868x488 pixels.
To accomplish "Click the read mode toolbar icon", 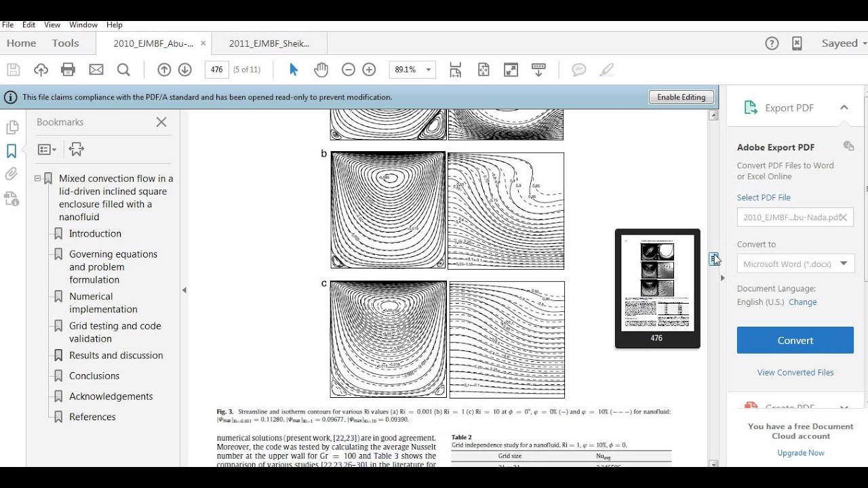I will pos(538,69).
